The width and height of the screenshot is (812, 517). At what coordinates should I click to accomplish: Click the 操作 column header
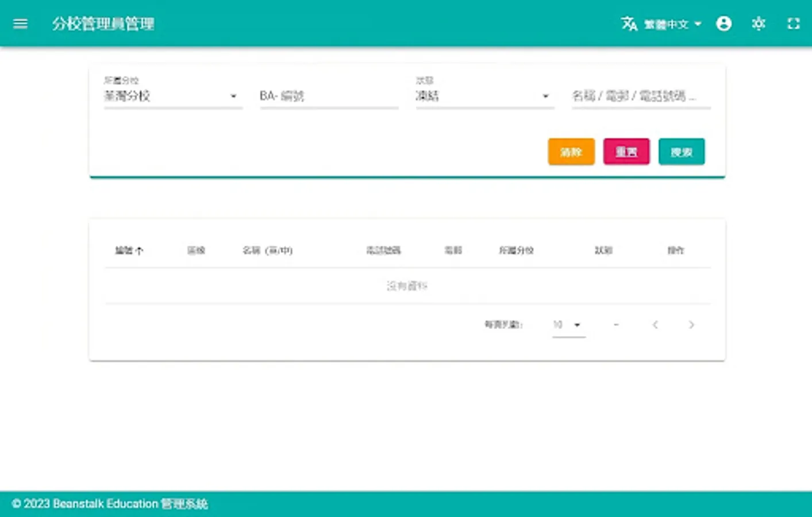(x=676, y=250)
